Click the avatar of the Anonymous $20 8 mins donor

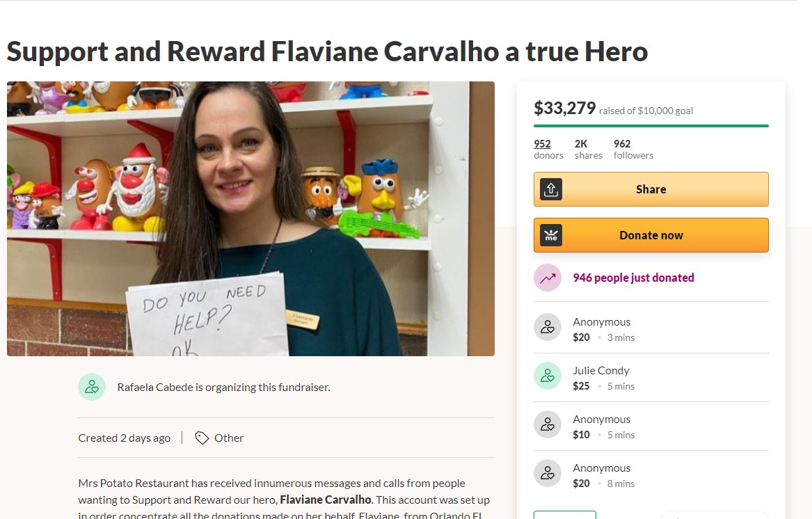click(548, 473)
